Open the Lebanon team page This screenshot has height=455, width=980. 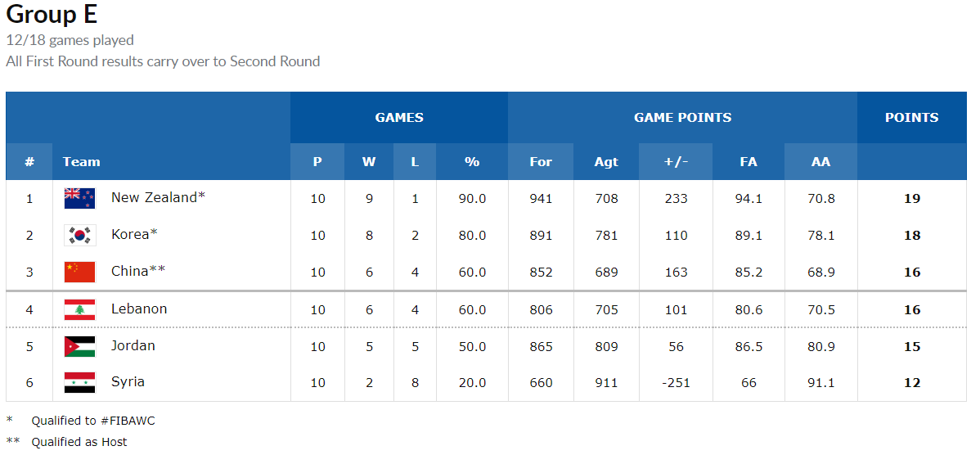tap(139, 309)
